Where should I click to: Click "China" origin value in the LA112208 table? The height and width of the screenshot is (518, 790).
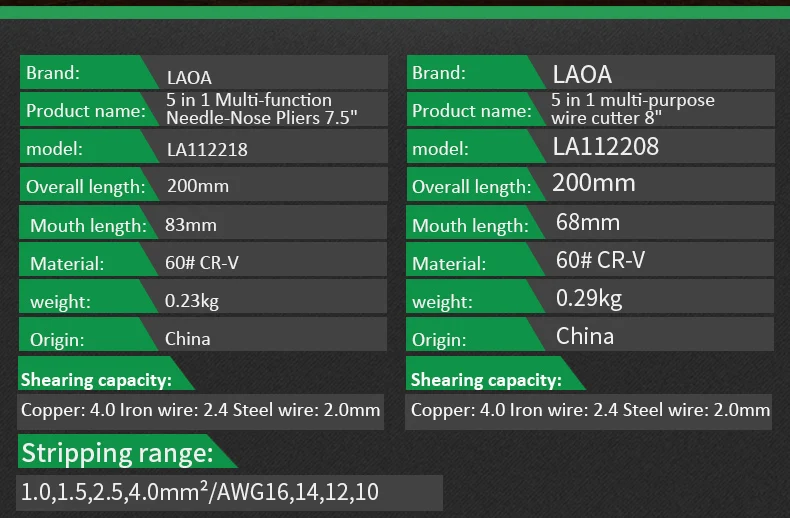pyautogui.click(x=585, y=336)
